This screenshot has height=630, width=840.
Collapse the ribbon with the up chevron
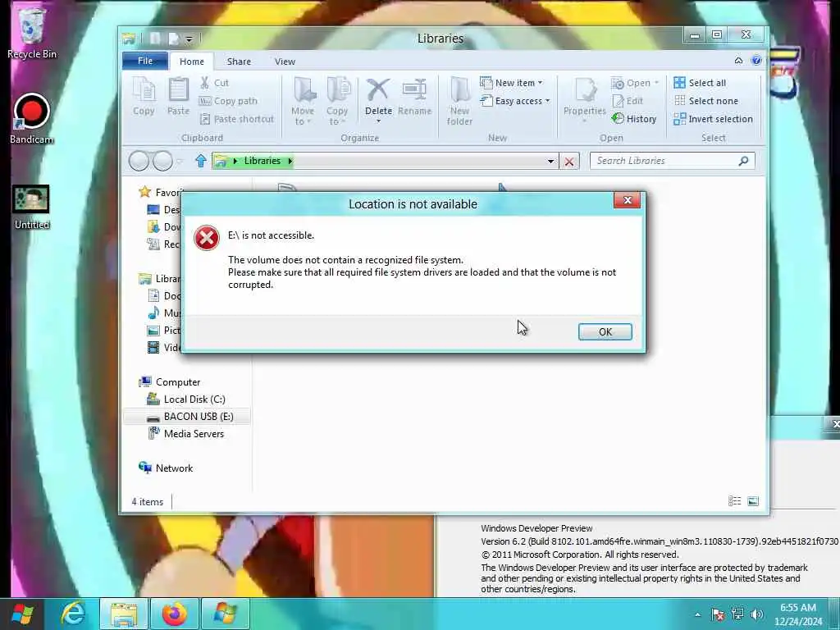coord(739,61)
